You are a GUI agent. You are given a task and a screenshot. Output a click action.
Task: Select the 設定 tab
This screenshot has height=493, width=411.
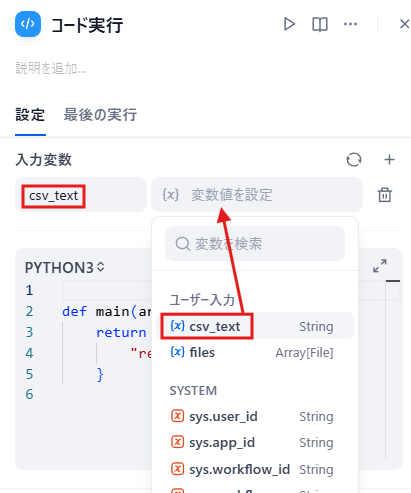click(x=30, y=115)
